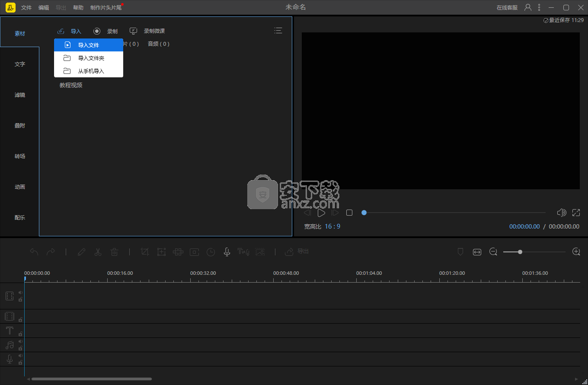The height and width of the screenshot is (385, 588).
Task: Click the 录制微课 button
Action: click(147, 31)
